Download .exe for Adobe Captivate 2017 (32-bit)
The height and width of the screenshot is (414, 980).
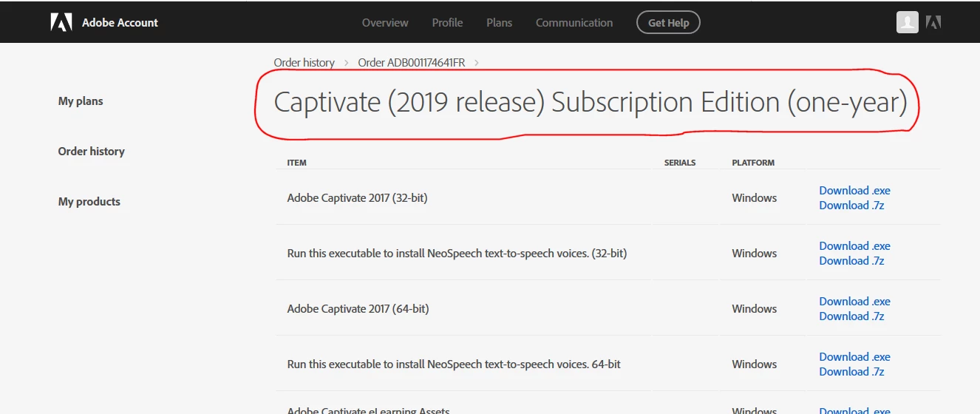(854, 191)
